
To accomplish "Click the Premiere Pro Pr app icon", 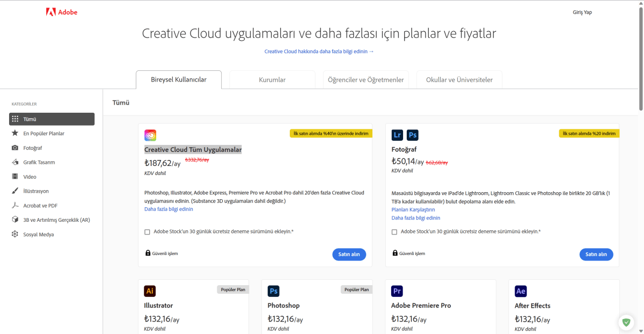I will (398, 291).
